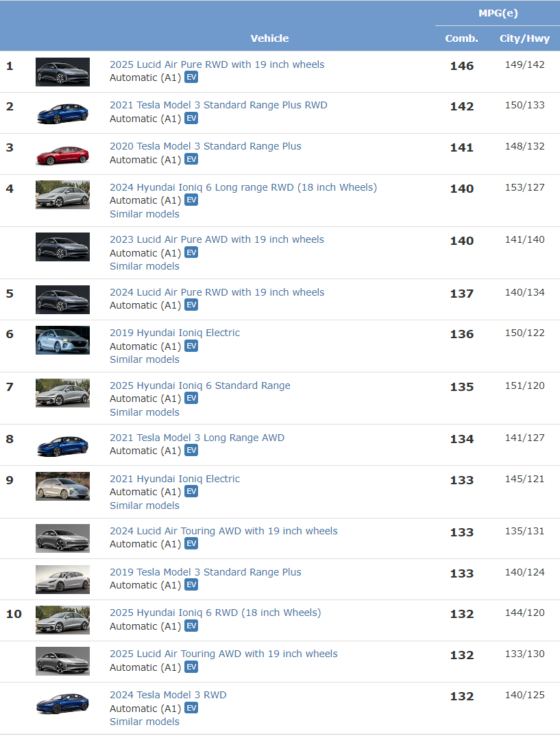
Task: Show similar models for 2019 Hyundai Ioniq Electric
Action: [145, 359]
